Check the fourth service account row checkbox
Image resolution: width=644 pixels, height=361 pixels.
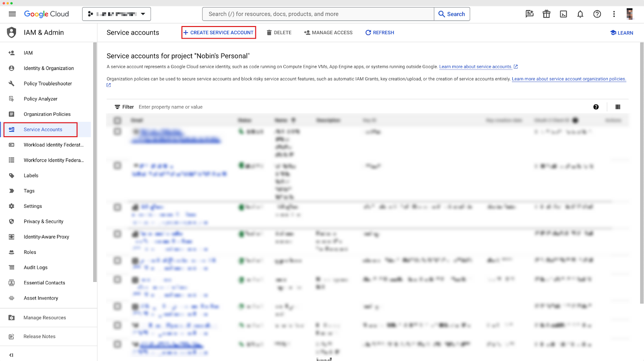(x=118, y=234)
